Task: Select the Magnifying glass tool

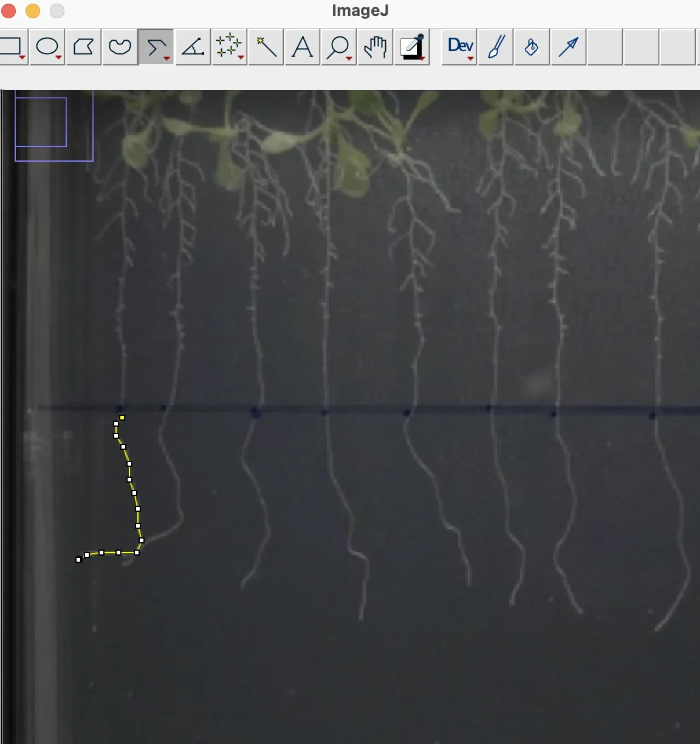Action: [338, 47]
